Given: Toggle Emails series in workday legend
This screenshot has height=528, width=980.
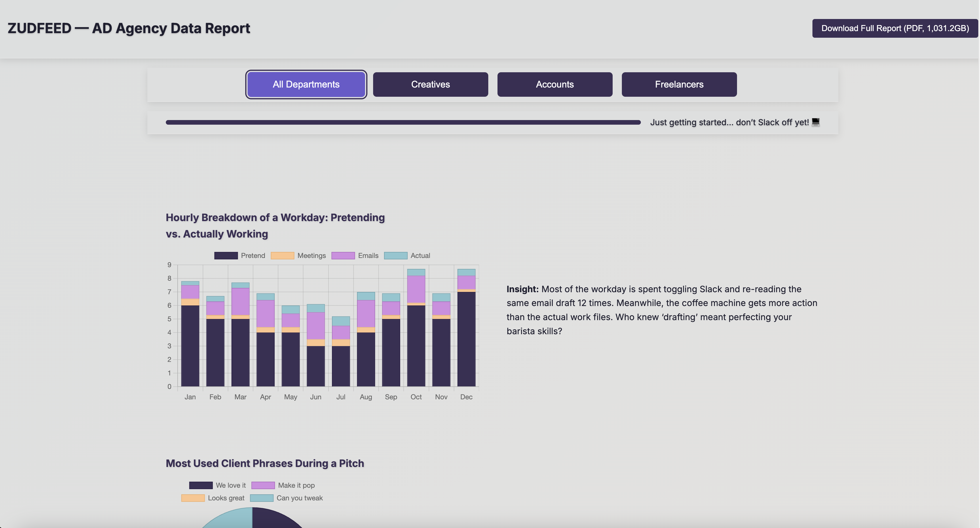Looking at the screenshot, I should 355,256.
